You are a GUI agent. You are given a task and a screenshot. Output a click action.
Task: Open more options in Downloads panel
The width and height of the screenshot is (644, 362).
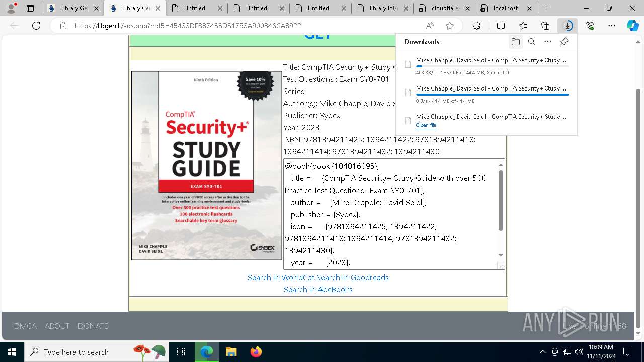pos(548,42)
